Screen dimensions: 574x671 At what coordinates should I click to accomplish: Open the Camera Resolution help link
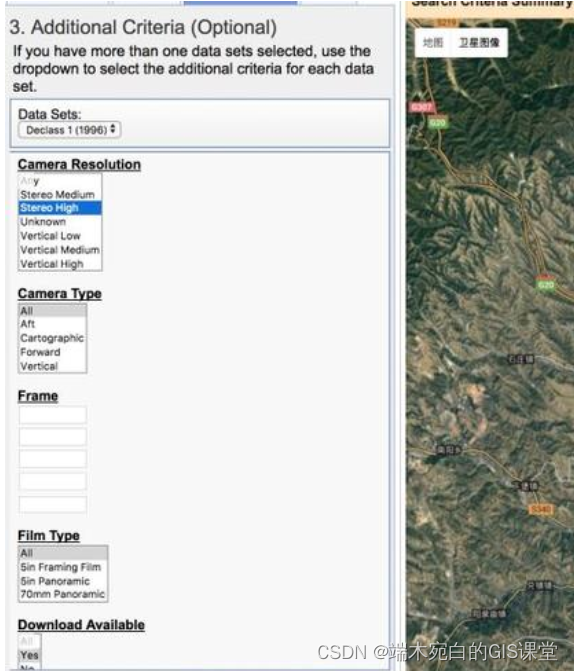79,164
